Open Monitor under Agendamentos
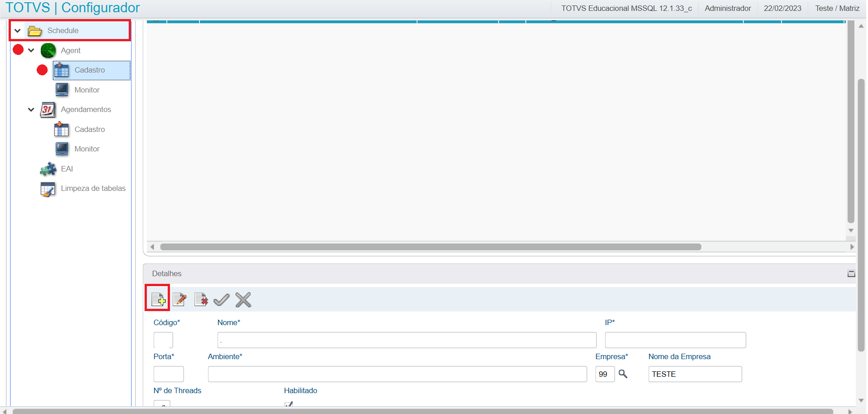Viewport: 868px width, 414px height. tap(87, 149)
